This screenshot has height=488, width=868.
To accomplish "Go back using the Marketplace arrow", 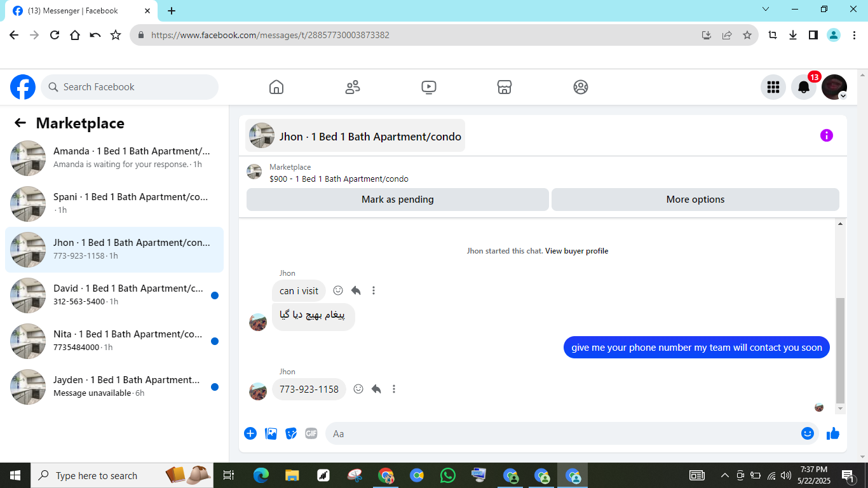I will [x=20, y=123].
